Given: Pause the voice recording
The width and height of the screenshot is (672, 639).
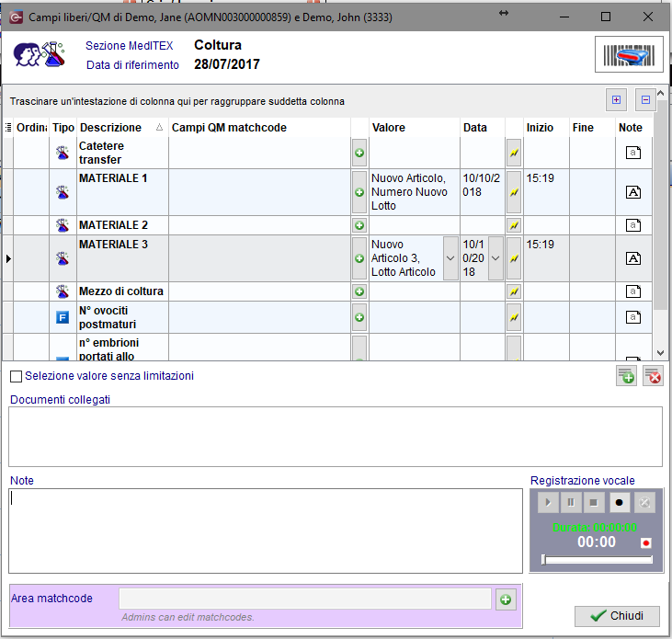Looking at the screenshot, I should click(571, 502).
